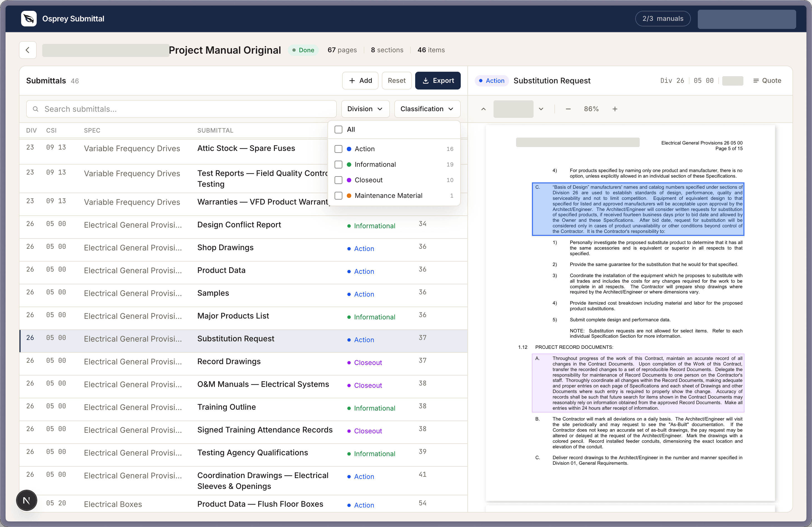Collapse the Classification filter dropdown

point(427,109)
